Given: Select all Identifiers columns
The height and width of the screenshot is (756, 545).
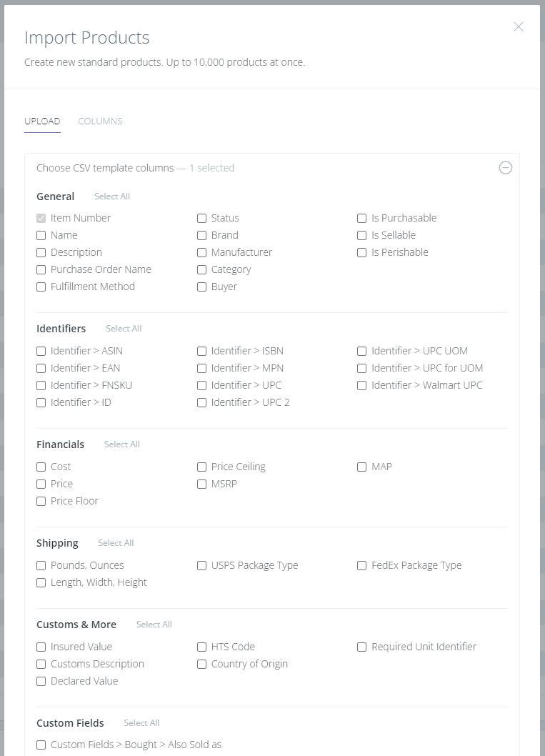Looking at the screenshot, I should coord(124,329).
